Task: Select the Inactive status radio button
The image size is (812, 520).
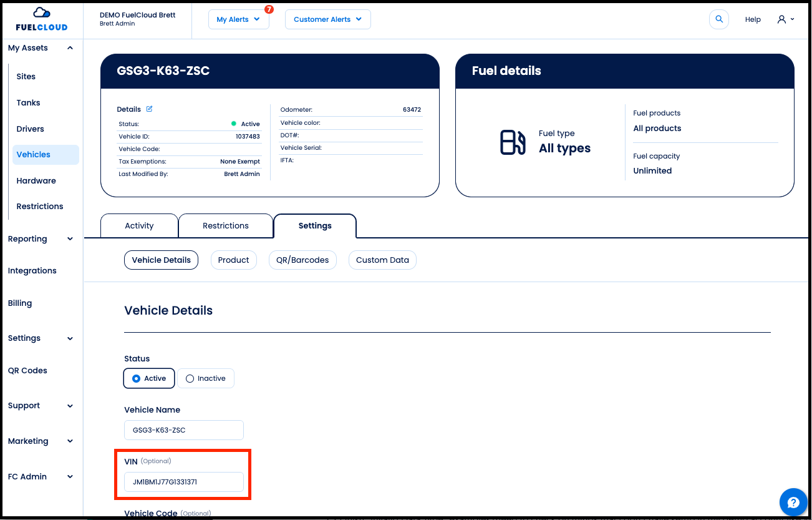Action: [x=190, y=378]
